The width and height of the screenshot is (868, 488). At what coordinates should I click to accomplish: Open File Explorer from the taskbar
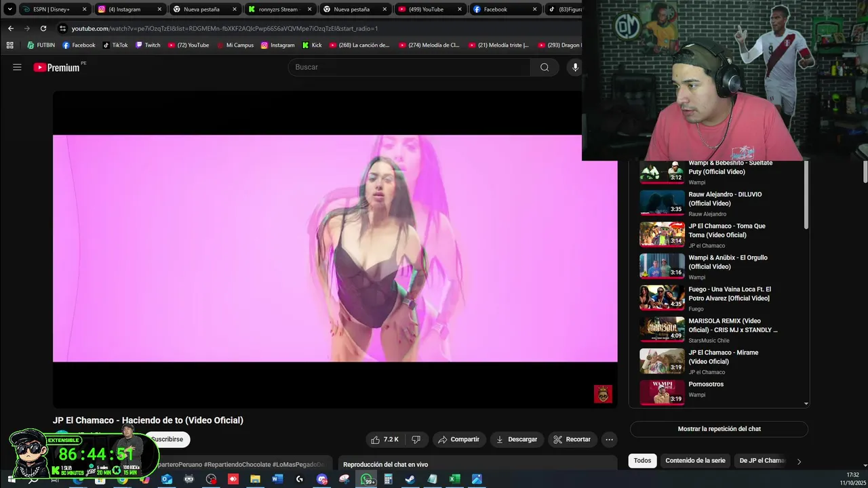coord(255,479)
